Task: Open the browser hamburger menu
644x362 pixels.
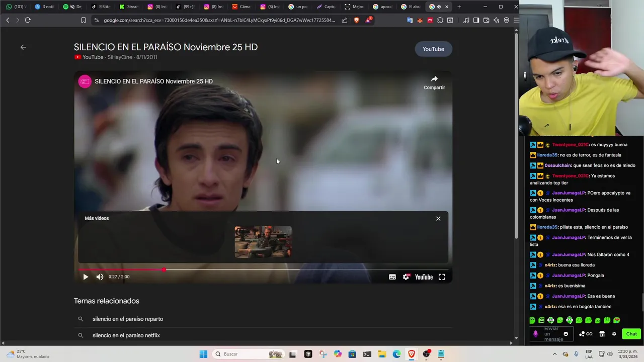Action: (516, 20)
